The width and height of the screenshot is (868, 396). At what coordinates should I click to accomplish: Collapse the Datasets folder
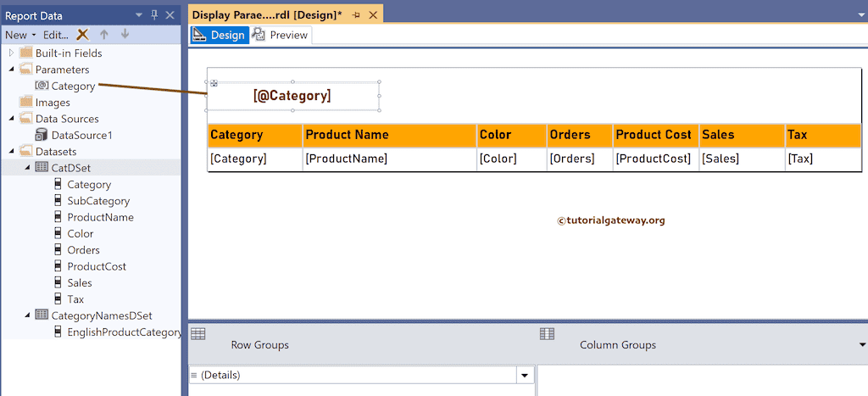point(11,151)
